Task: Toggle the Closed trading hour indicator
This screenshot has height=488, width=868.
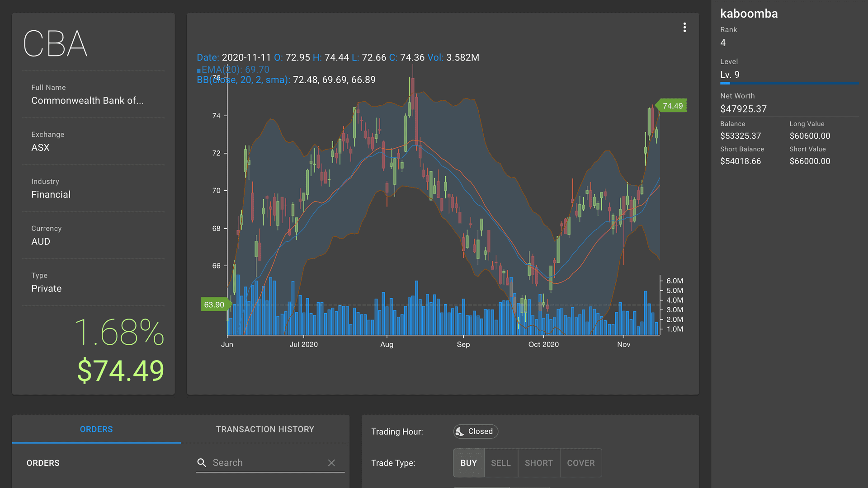Action: pyautogui.click(x=475, y=432)
